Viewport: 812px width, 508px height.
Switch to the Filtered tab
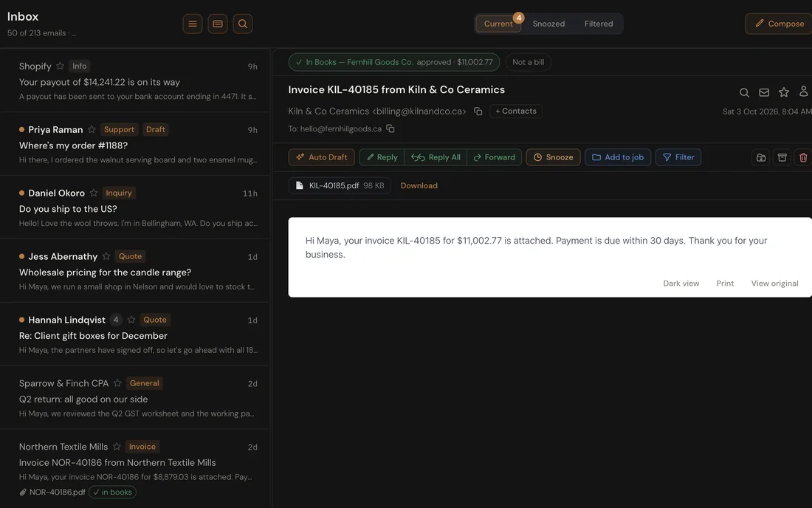pyautogui.click(x=599, y=24)
